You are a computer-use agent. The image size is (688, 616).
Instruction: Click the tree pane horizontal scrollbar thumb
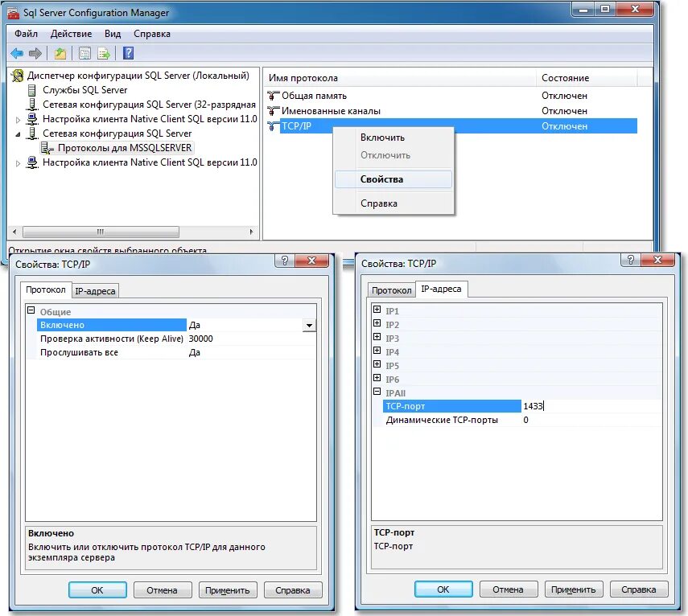(101, 232)
